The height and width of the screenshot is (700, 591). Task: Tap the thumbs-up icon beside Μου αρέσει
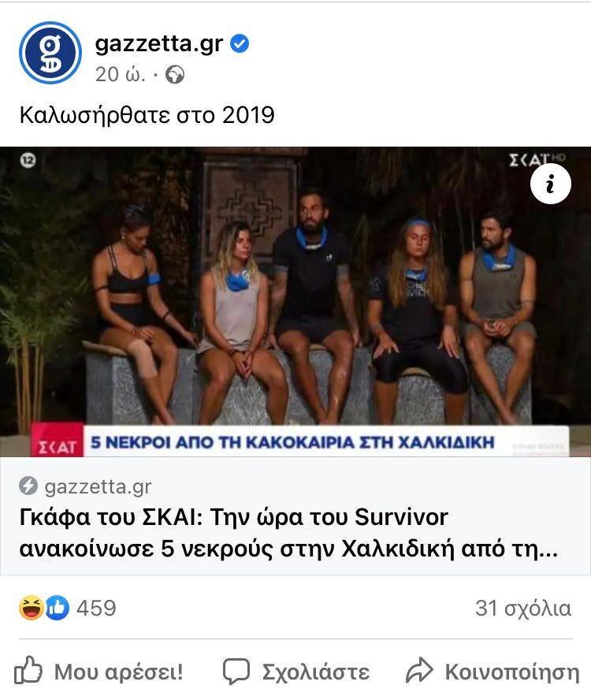pos(28,669)
